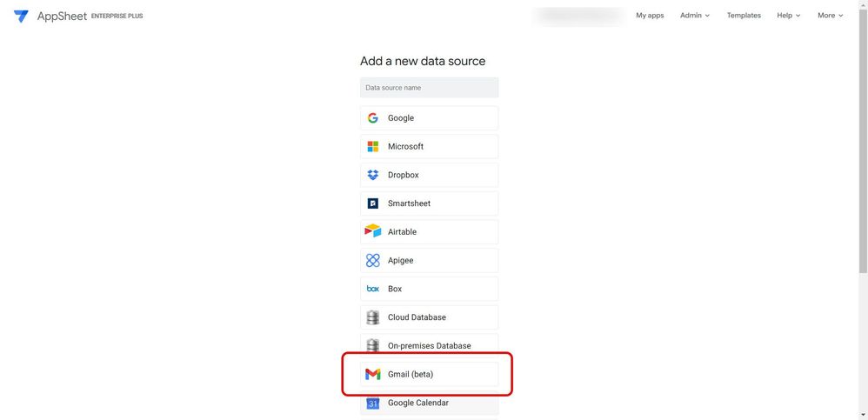Screen dimensions: 868x420
Task: Click the Airtable logo icon
Action: click(x=373, y=231)
